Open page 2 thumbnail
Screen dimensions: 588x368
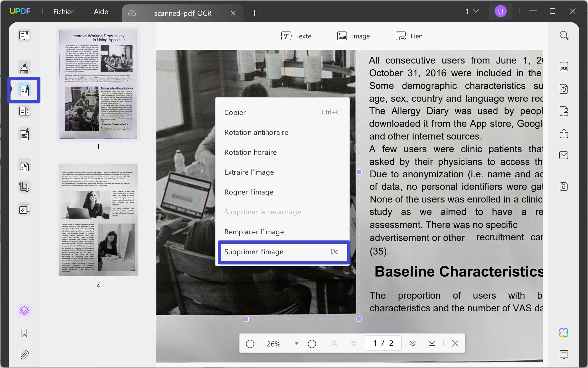click(98, 220)
